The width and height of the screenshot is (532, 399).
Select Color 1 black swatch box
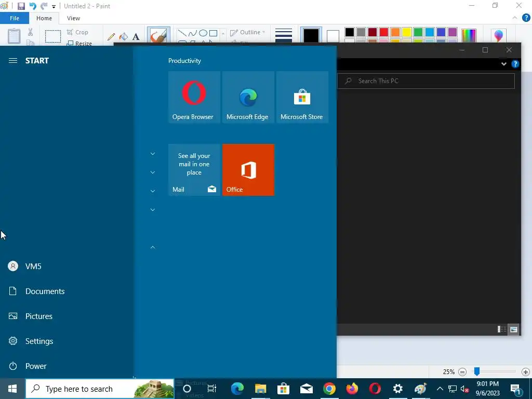click(311, 36)
